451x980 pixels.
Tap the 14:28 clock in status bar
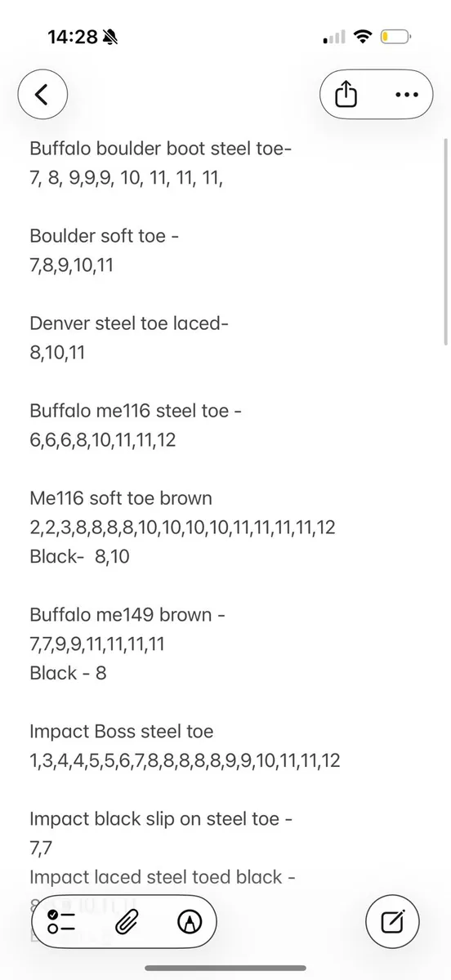click(x=72, y=37)
